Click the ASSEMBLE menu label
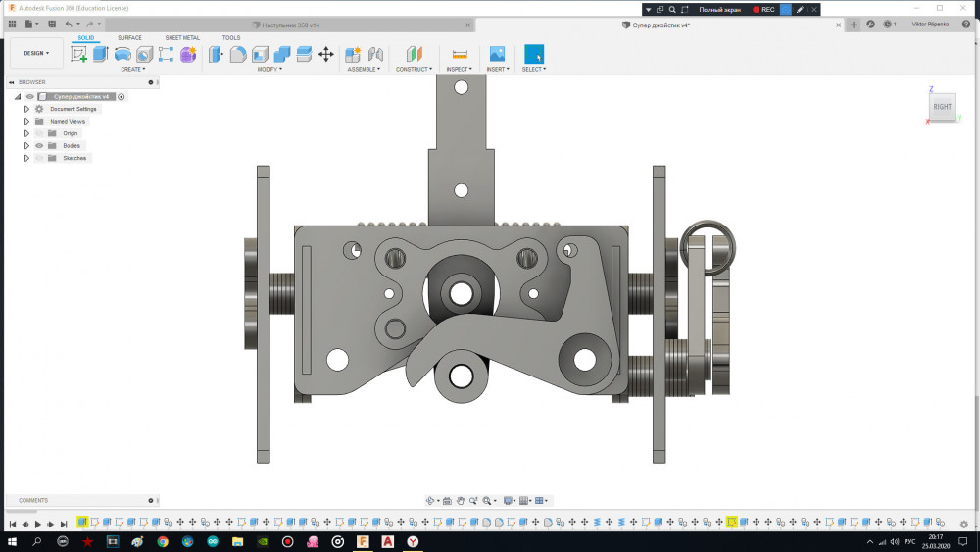Viewport: 980px width, 552px height. pos(364,69)
